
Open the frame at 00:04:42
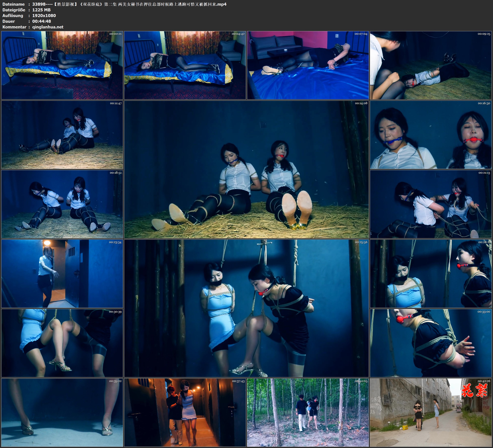click(185, 65)
